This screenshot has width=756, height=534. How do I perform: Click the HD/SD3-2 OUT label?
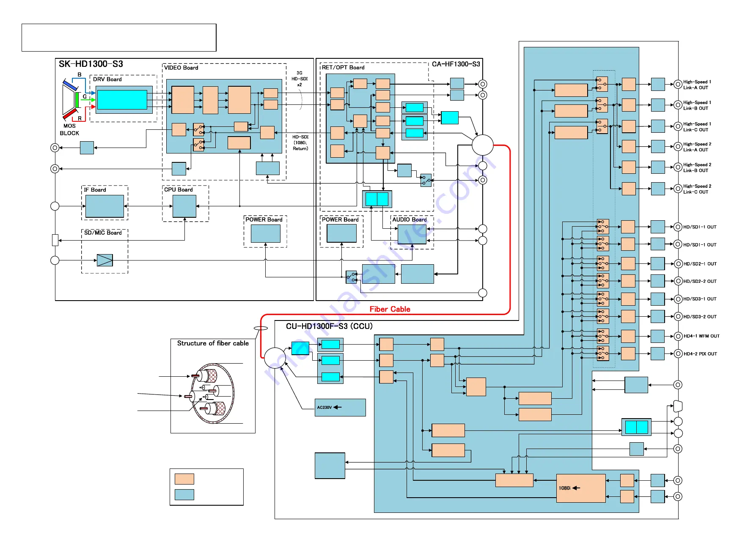pyautogui.click(x=700, y=317)
